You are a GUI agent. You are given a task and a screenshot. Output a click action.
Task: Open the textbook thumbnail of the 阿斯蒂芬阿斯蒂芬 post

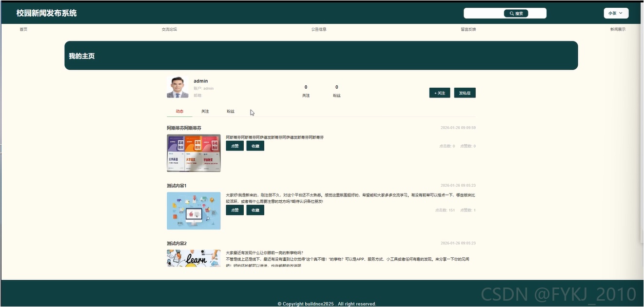pyautogui.click(x=194, y=153)
